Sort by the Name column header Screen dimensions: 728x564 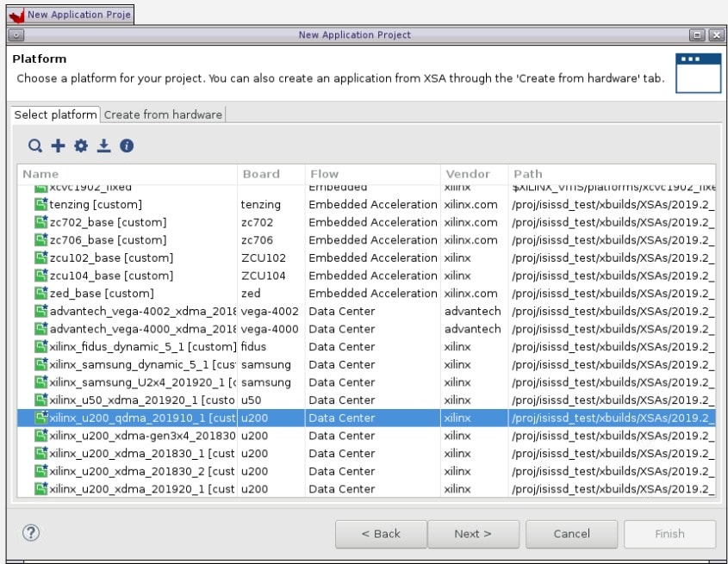(x=128, y=174)
